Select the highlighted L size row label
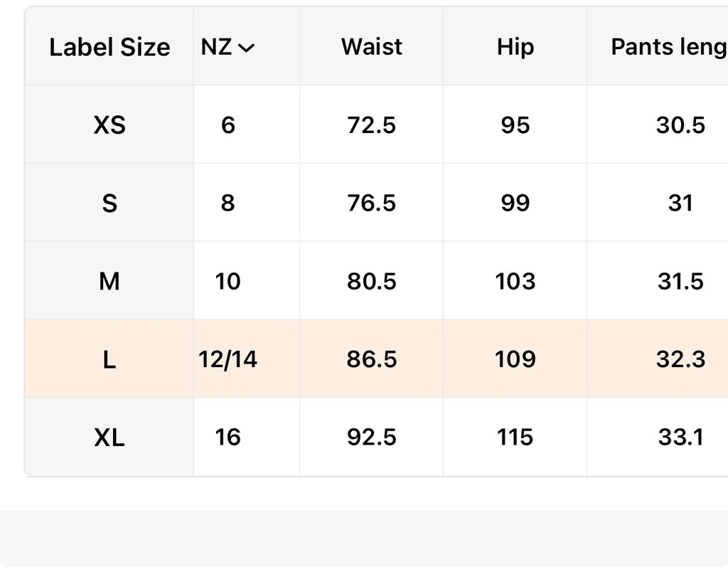 coord(109,359)
